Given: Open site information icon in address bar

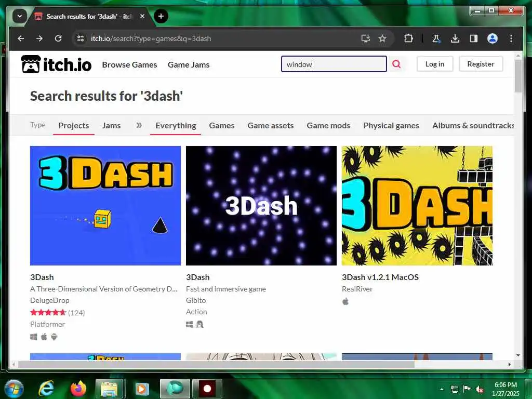Looking at the screenshot, I should [81, 38].
